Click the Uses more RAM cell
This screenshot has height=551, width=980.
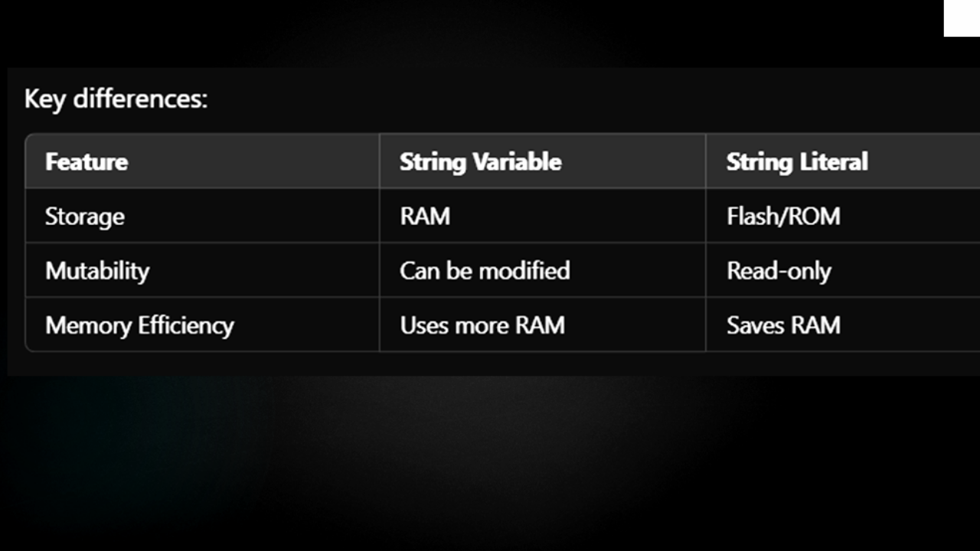482,325
